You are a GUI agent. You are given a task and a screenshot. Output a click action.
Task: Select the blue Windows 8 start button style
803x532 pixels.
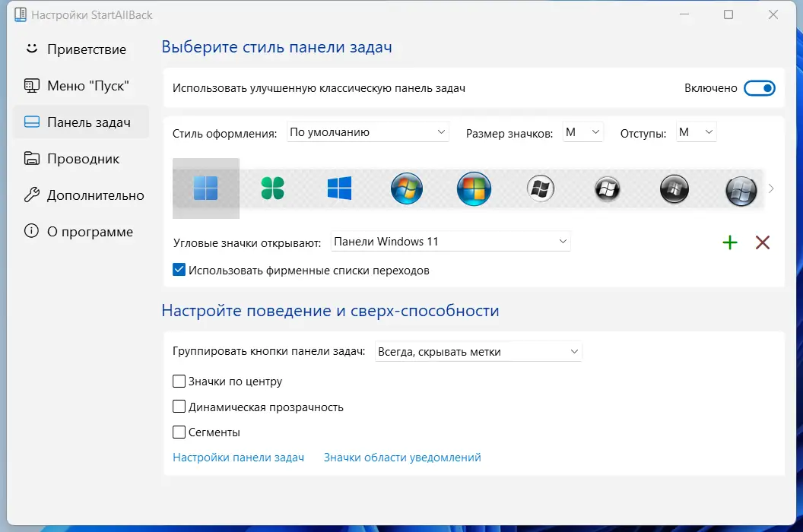(339, 188)
